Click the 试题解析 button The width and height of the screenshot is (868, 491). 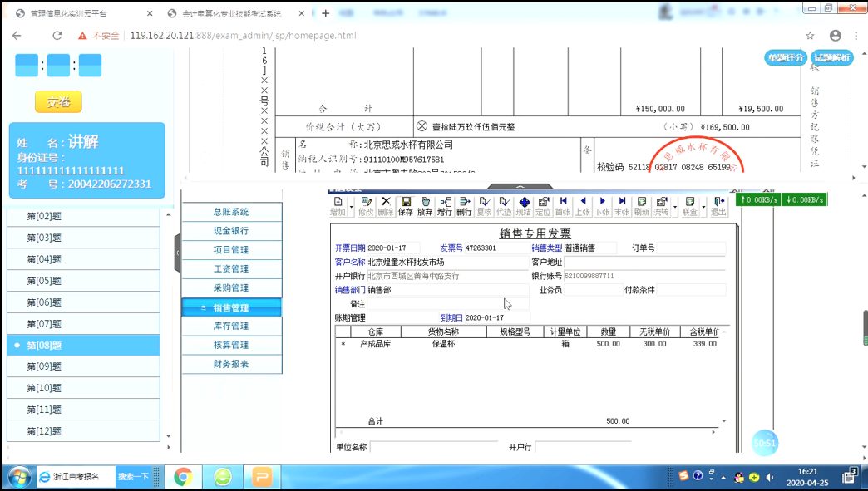831,57
